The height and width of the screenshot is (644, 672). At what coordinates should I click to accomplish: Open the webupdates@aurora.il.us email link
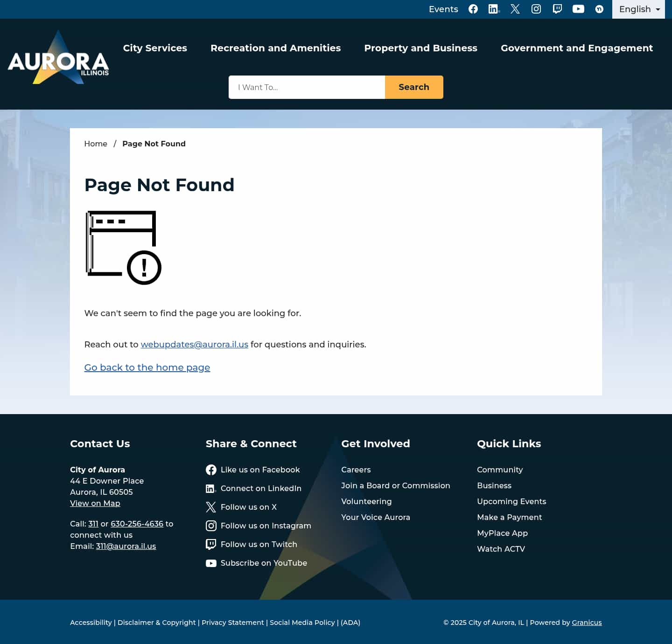(x=194, y=345)
